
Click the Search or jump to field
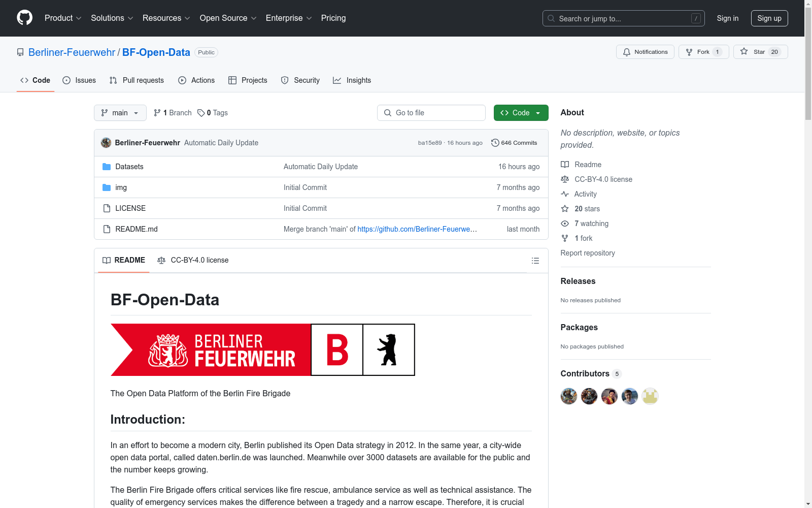(x=624, y=18)
